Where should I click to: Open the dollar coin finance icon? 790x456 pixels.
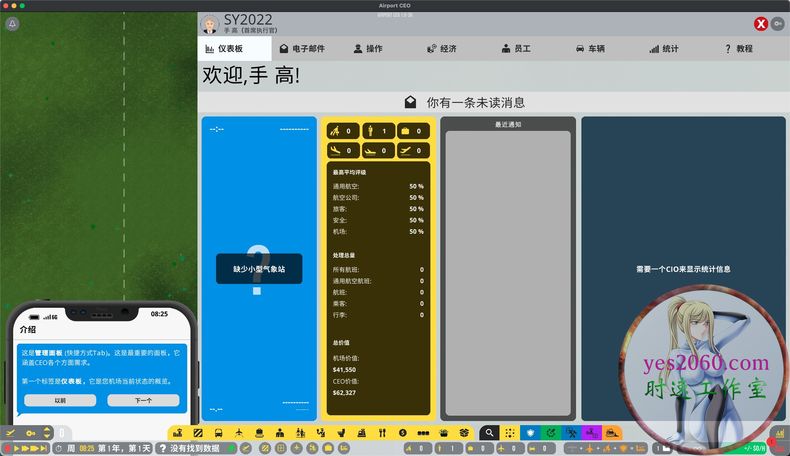point(402,433)
